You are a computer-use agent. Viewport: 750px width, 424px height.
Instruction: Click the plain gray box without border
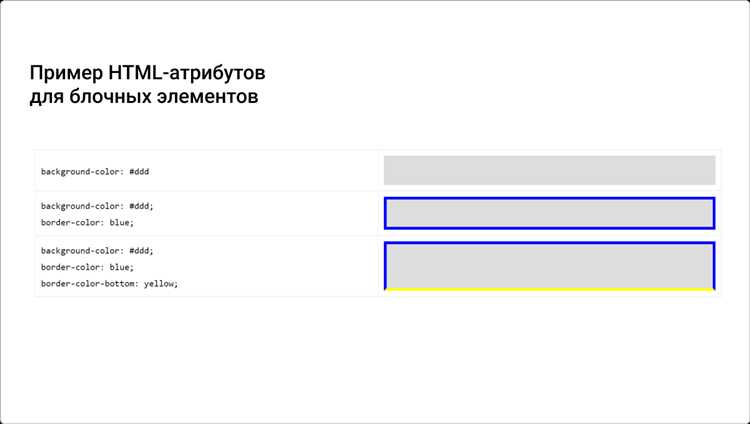pyautogui.click(x=549, y=170)
